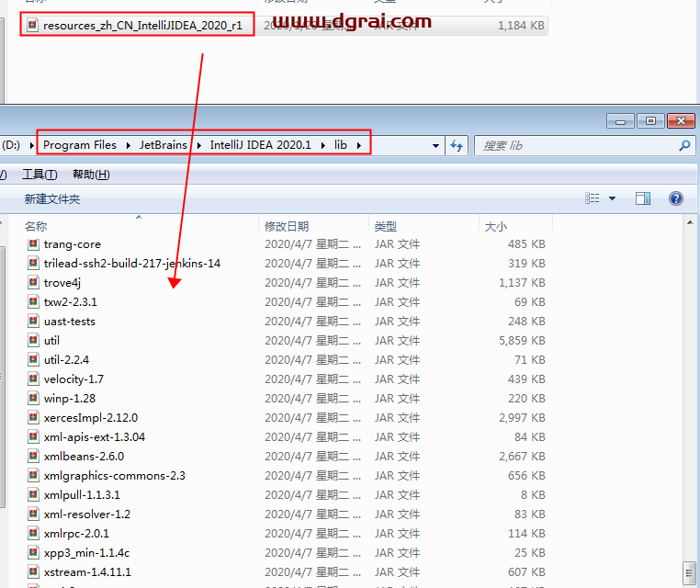Click the JAR icon of xmlpull-1.1.3.1
Image resolution: width=700 pixels, height=588 pixels.
(33, 494)
